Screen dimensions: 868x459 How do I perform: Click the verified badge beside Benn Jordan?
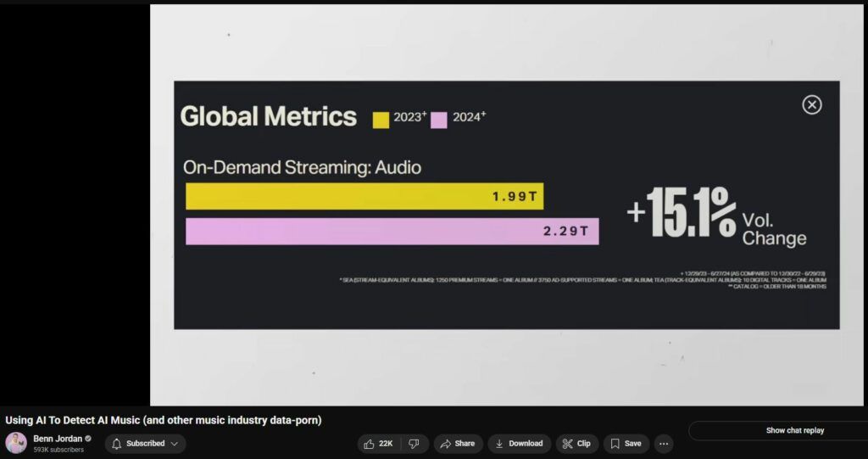[x=88, y=439]
